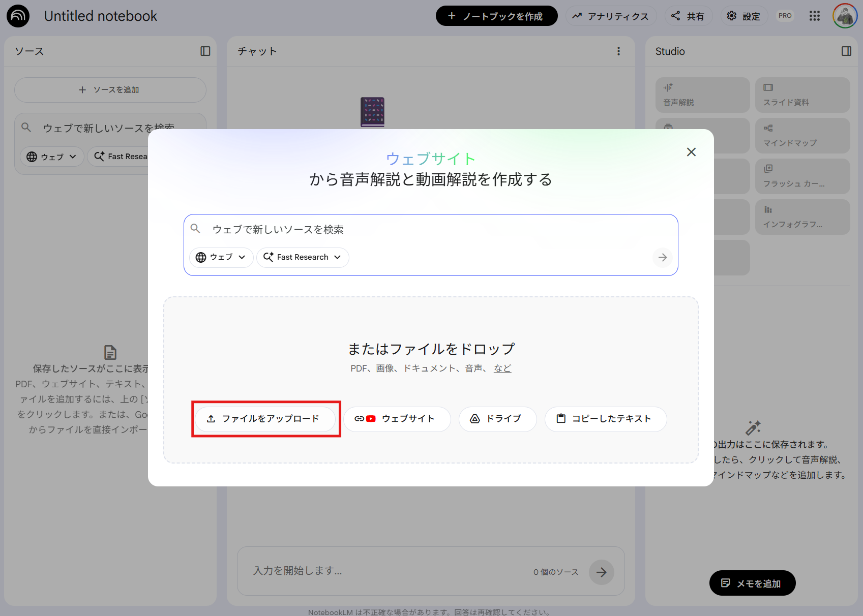
Task: Create a マインドマップ from Studio
Action: pyautogui.click(x=802, y=135)
